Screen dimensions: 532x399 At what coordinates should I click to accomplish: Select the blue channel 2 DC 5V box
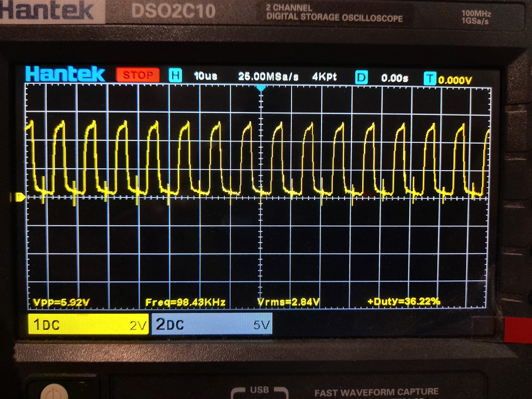click(212, 324)
